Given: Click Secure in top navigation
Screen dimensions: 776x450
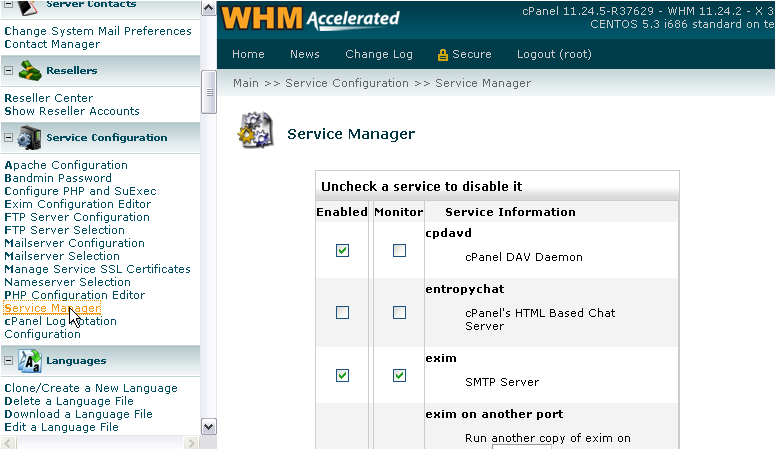Looking at the screenshot, I should [472, 54].
